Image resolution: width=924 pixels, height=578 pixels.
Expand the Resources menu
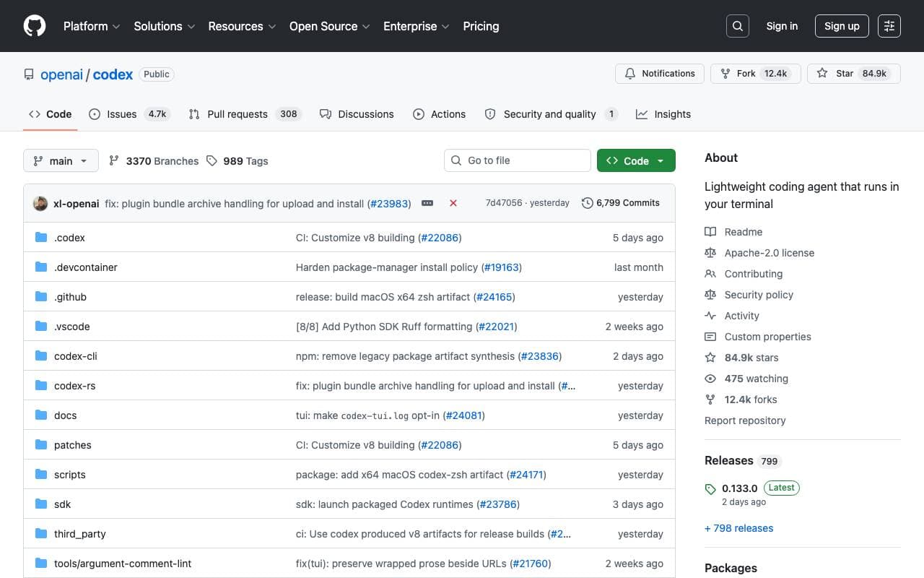coord(242,26)
